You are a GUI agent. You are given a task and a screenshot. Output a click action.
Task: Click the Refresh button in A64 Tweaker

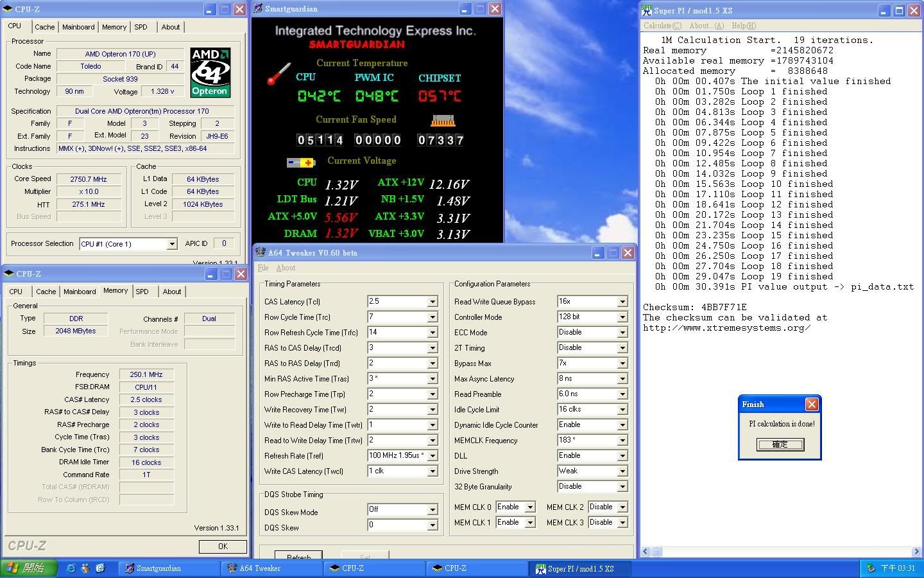tap(298, 556)
